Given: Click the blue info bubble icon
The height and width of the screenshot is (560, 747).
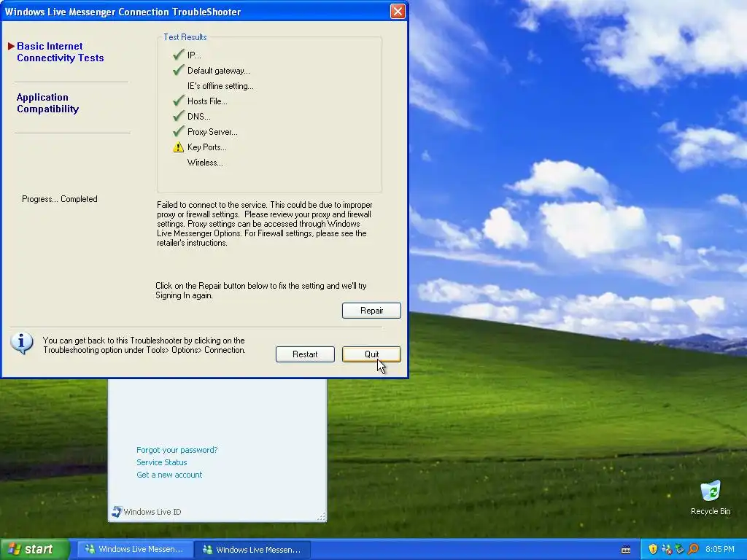Looking at the screenshot, I should pyautogui.click(x=21, y=343).
